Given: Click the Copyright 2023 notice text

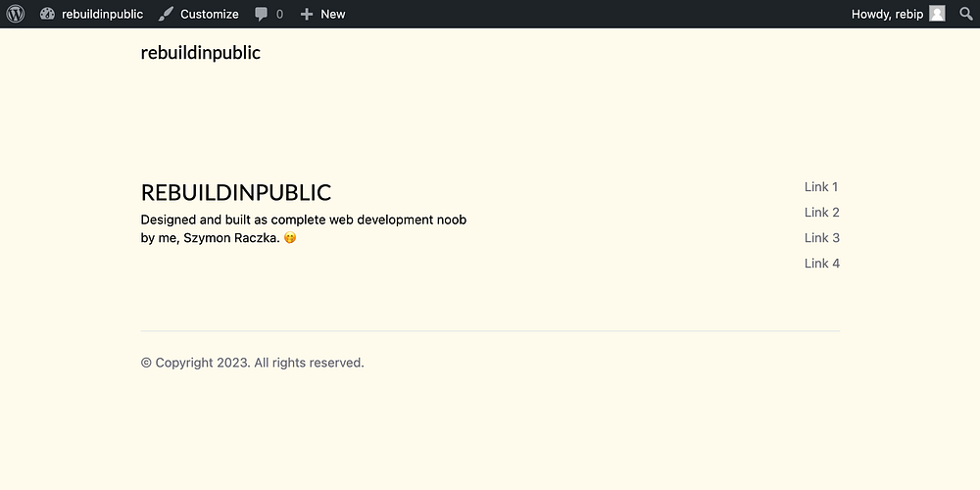Looking at the screenshot, I should pyautogui.click(x=253, y=363).
